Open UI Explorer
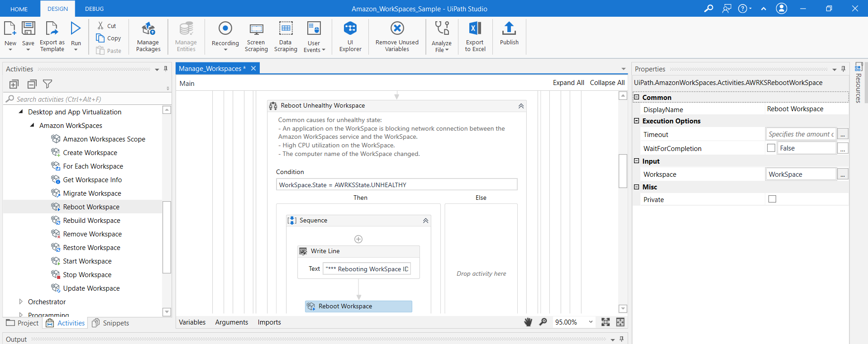 (350, 36)
